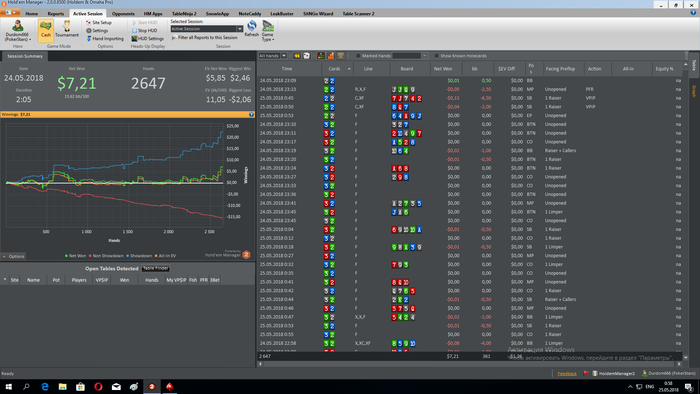The image size is (700, 394).
Task: Select Cash game mode icon
Action: (46, 29)
